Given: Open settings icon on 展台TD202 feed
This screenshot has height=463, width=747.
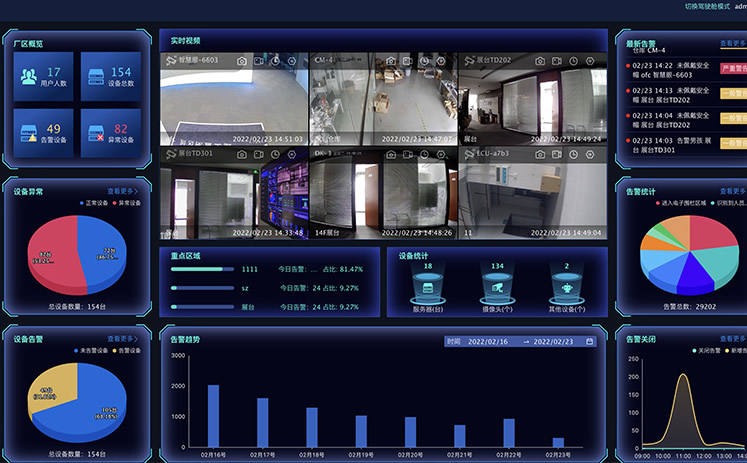Looking at the screenshot, I should coord(590,61).
